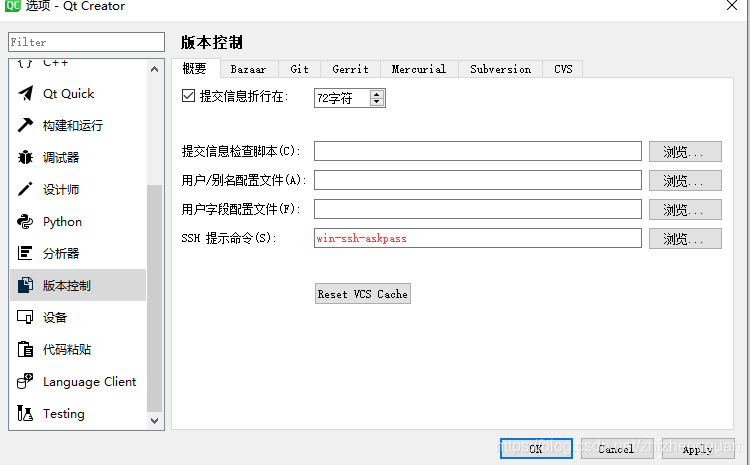Click the 用户字段配置文件 input field
Viewport: 750px width, 465px height.
[478, 209]
